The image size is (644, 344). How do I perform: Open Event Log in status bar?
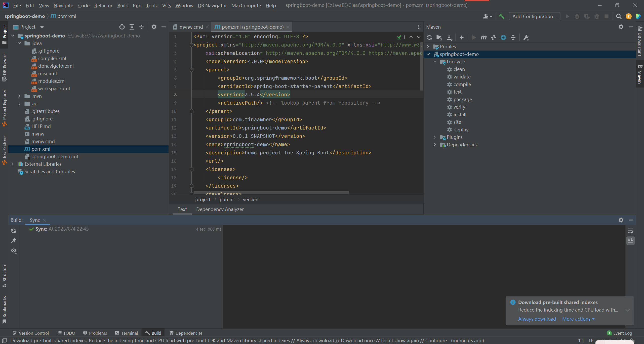pyautogui.click(x=620, y=333)
